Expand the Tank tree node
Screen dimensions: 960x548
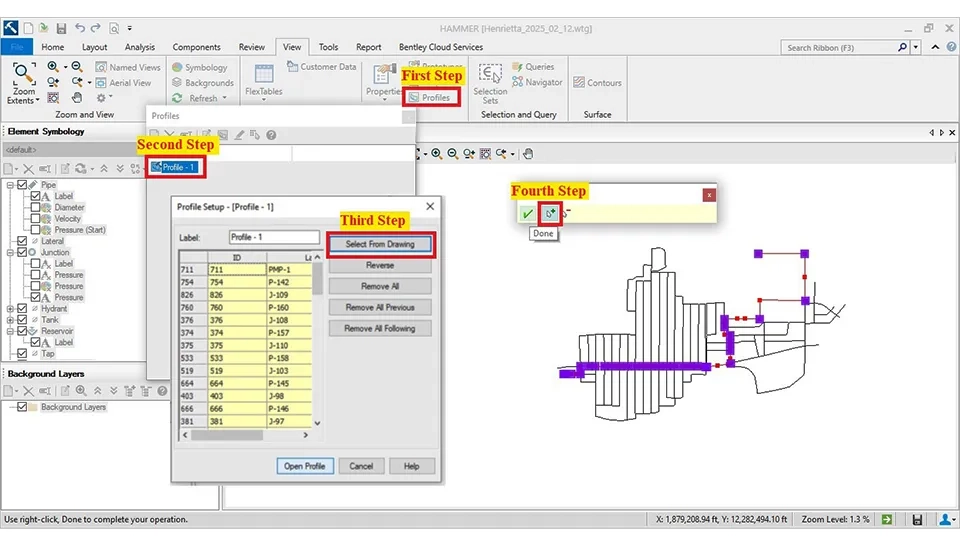(10, 320)
